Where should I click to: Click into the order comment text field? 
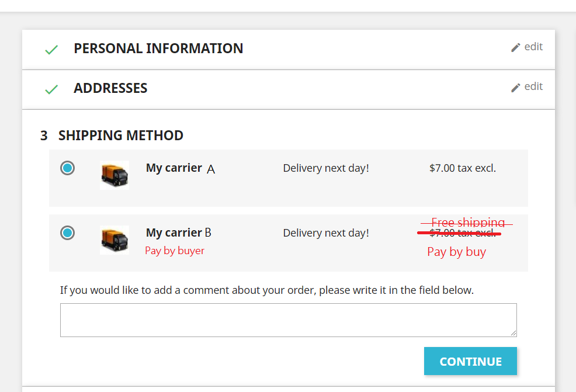point(288,320)
